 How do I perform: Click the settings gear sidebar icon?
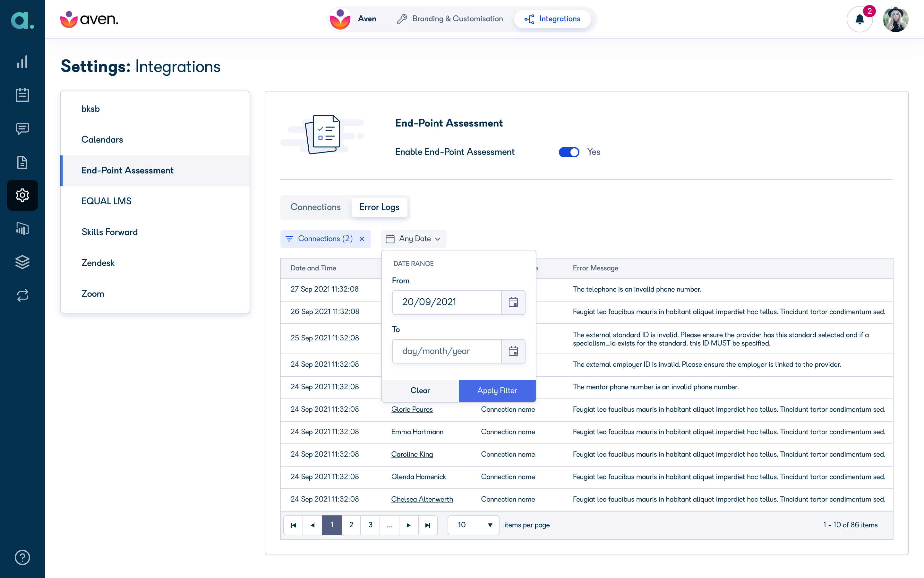click(x=22, y=195)
